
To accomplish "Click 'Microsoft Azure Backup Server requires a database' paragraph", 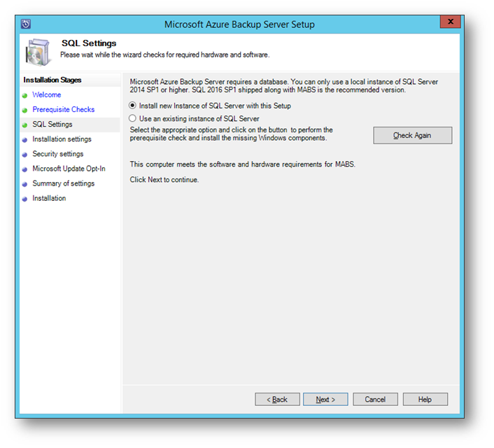I will click(284, 86).
